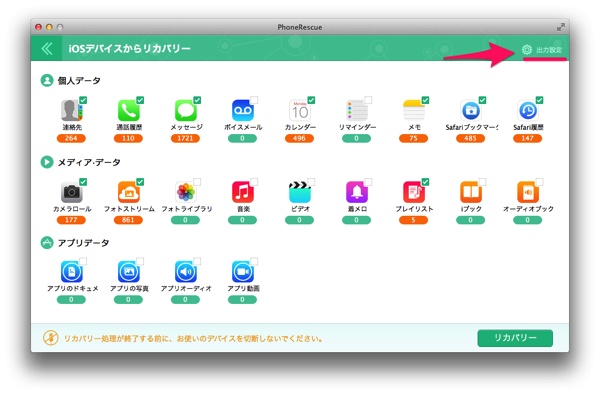Click the Messages (メッセージ) icon
Viewport: 600px width, 395px height.
[x=185, y=111]
